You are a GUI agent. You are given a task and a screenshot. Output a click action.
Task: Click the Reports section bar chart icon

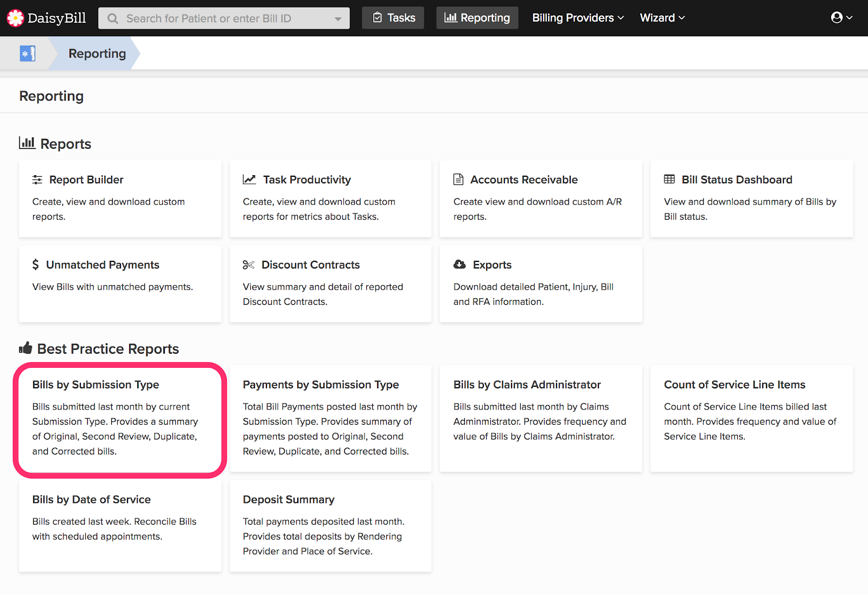click(27, 143)
